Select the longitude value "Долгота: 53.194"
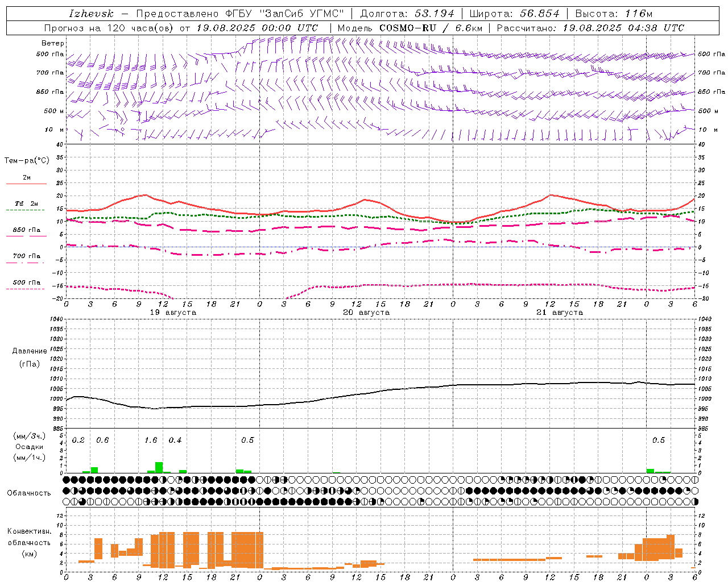Viewport: 728px width, 582px height. coord(407,14)
